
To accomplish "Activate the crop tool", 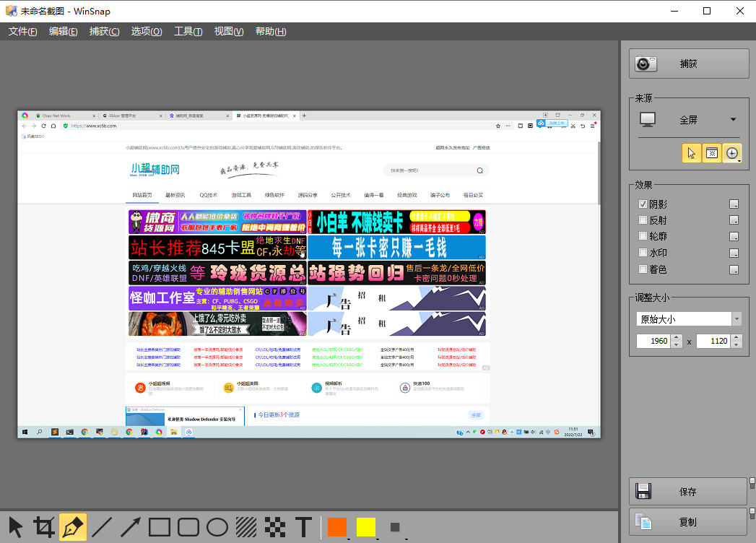I will (x=45, y=526).
